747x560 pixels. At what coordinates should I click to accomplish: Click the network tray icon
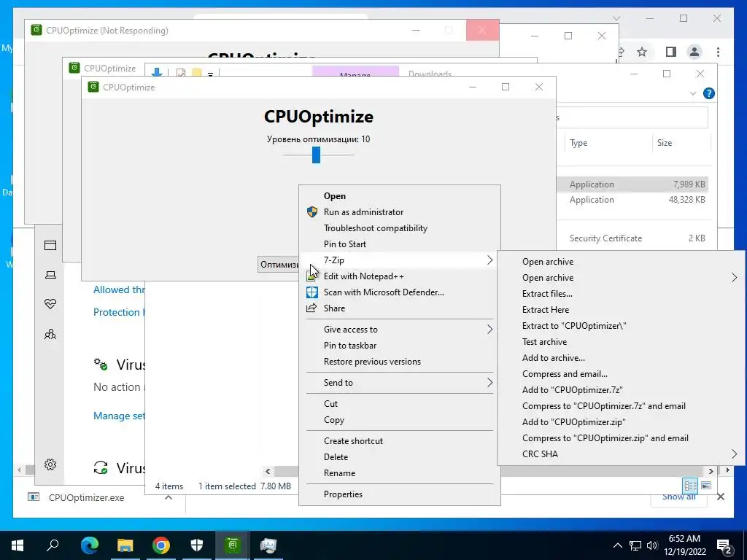point(635,545)
